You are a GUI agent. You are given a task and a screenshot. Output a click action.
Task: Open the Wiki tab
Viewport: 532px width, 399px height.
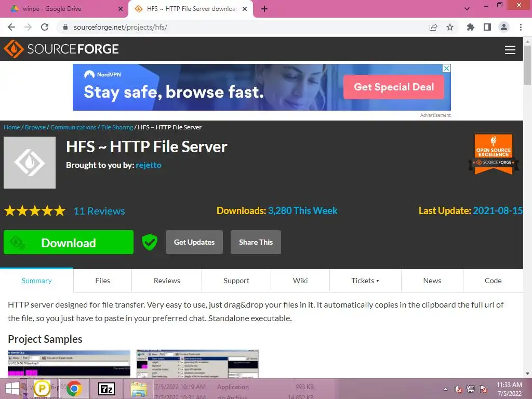(x=300, y=281)
